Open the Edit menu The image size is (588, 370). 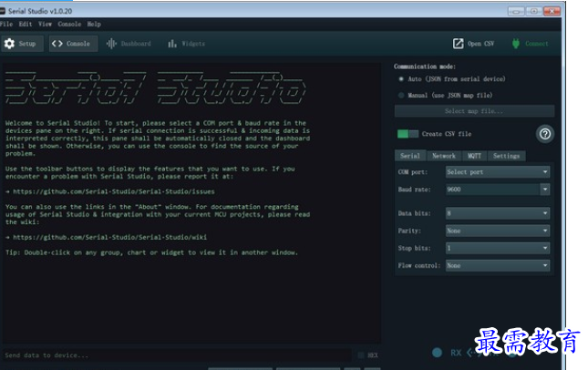(x=26, y=24)
